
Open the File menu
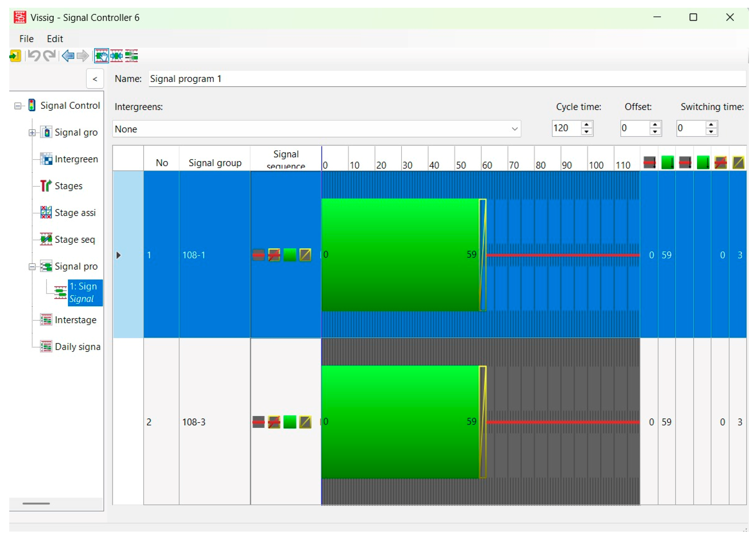click(x=26, y=39)
